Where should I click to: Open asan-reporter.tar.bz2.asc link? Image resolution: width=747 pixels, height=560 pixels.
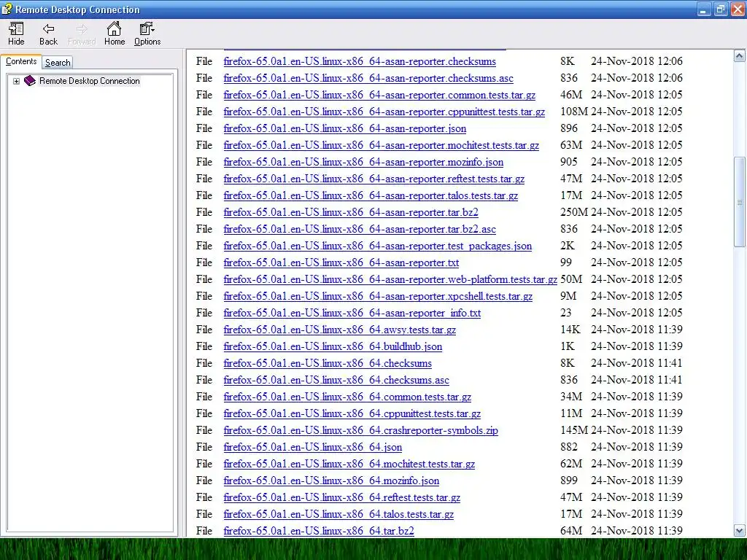pyautogui.click(x=360, y=229)
